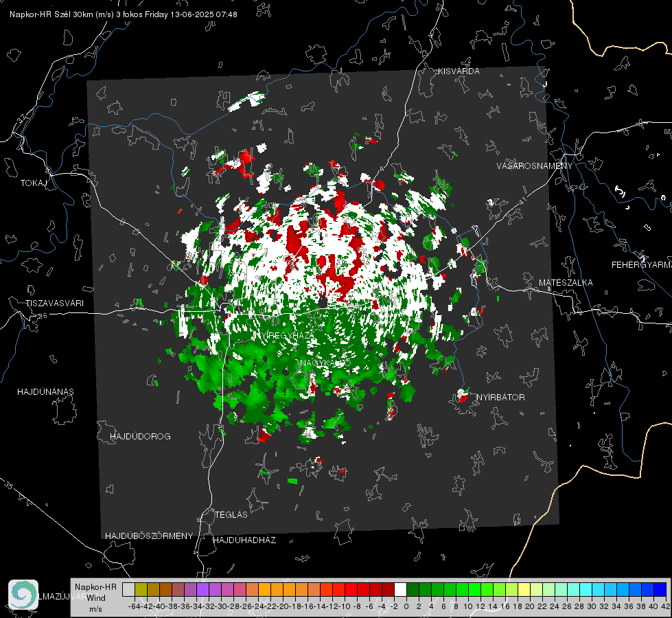Click the timestamp '13-06-2025 07:48'
Screen dimensions: 672x618
coord(204,14)
